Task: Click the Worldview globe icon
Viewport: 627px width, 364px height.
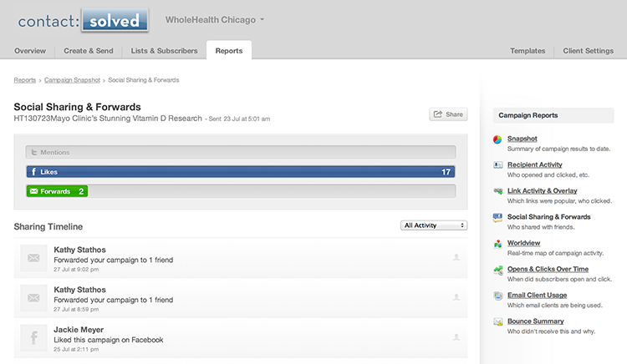Action: tap(497, 244)
